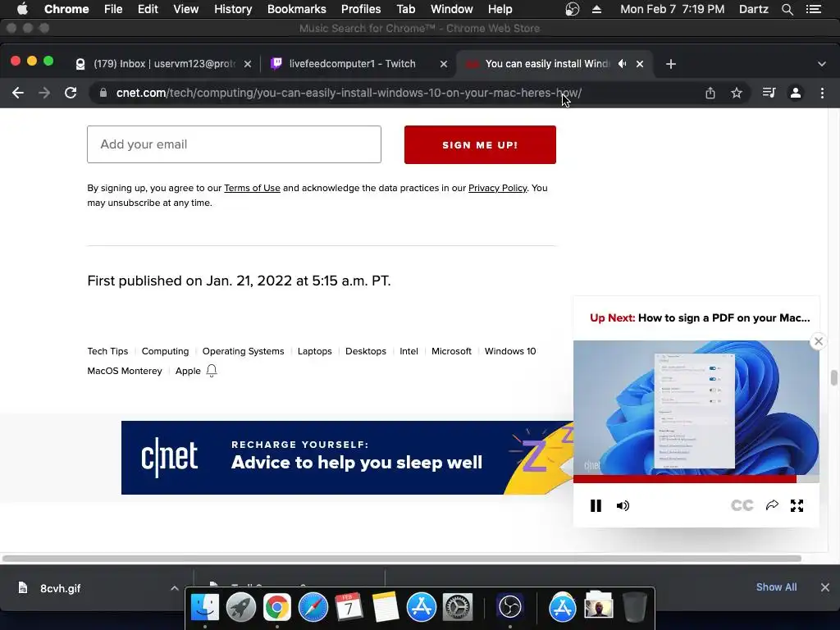Open the Microsoft tag
Image resolution: width=840 pixels, height=630 pixels.
click(x=452, y=351)
